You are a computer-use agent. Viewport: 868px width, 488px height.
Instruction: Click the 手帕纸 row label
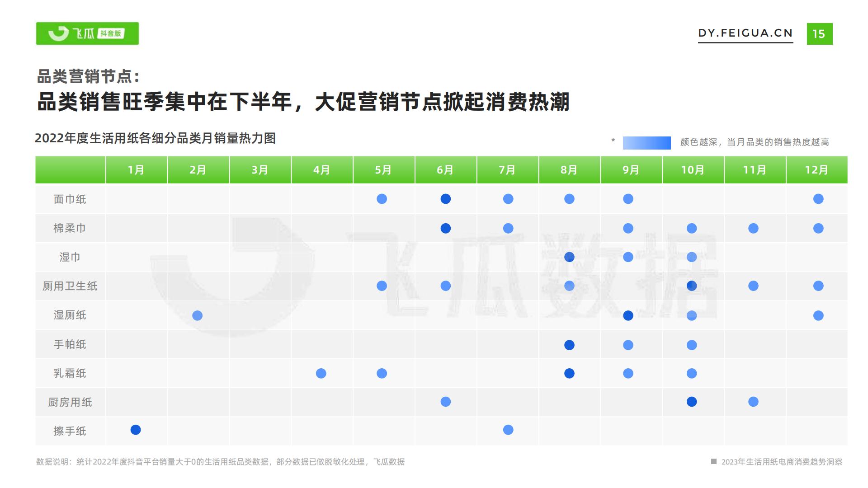[70, 344]
